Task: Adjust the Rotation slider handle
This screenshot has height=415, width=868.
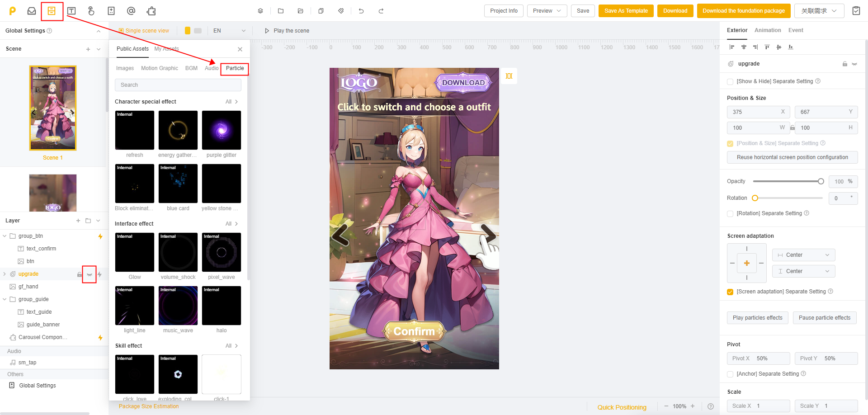Action: [755, 198]
